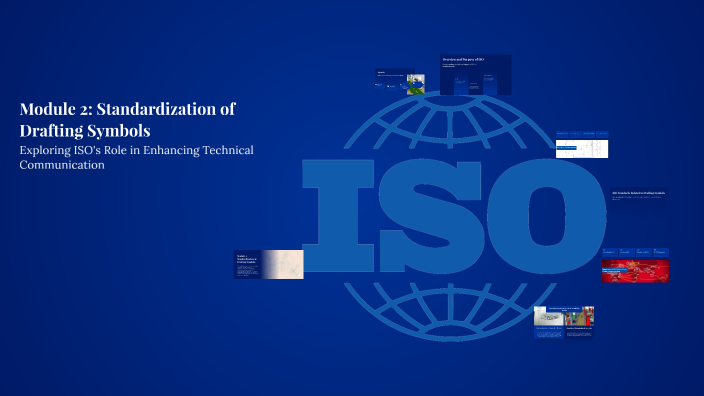The width and height of the screenshot is (704, 396).
Task: Click the large letter S of ISO logo
Action: pyautogui.click(x=430, y=216)
